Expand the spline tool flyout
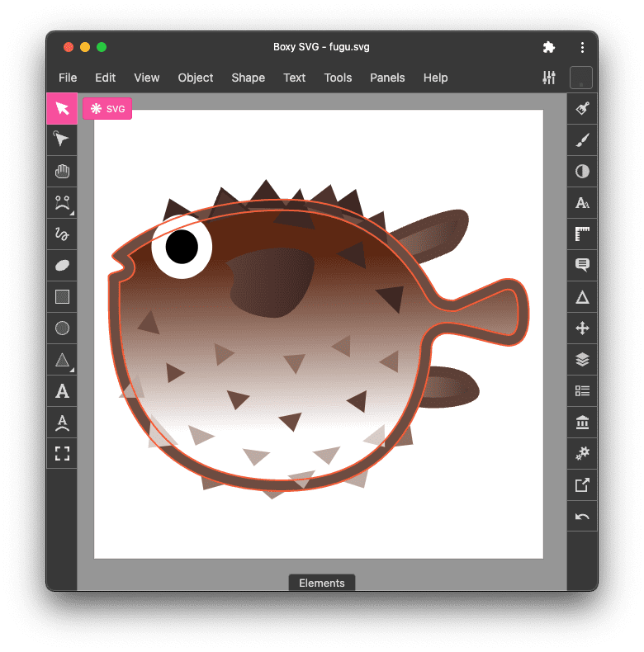 [x=73, y=212]
